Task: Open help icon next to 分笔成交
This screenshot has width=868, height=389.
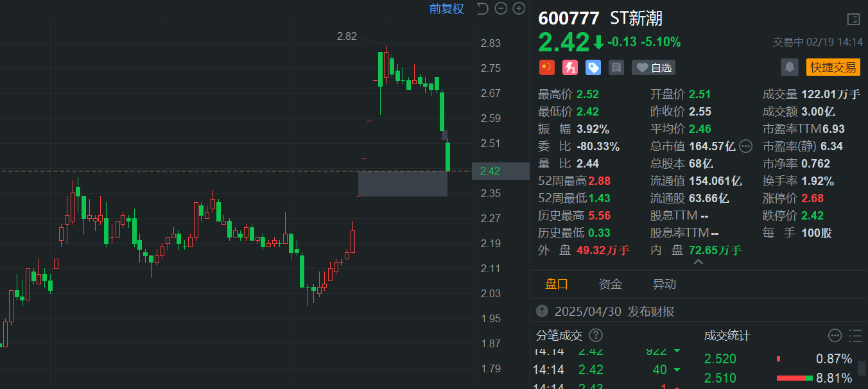Action: tap(596, 335)
